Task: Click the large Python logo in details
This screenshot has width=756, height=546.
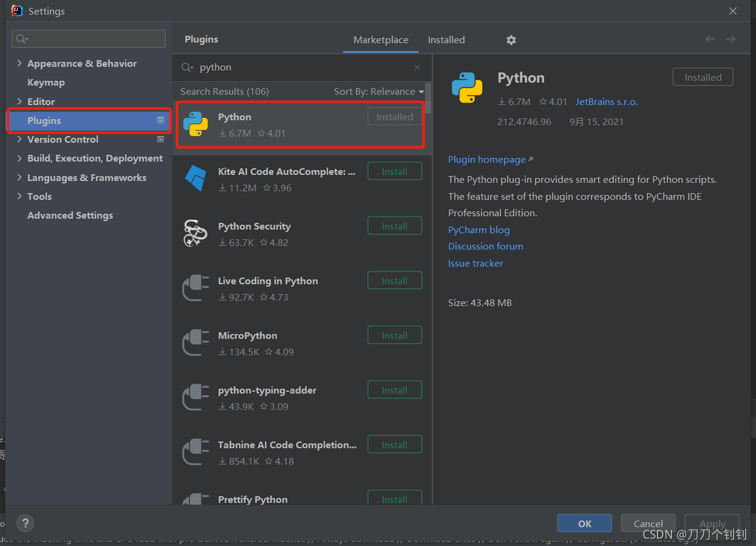Action: (467, 87)
